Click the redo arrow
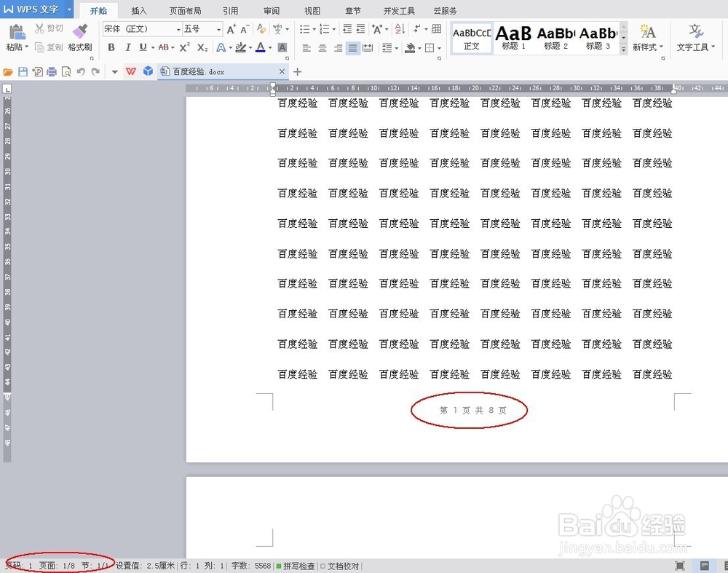The height and width of the screenshot is (573, 728). click(x=95, y=72)
